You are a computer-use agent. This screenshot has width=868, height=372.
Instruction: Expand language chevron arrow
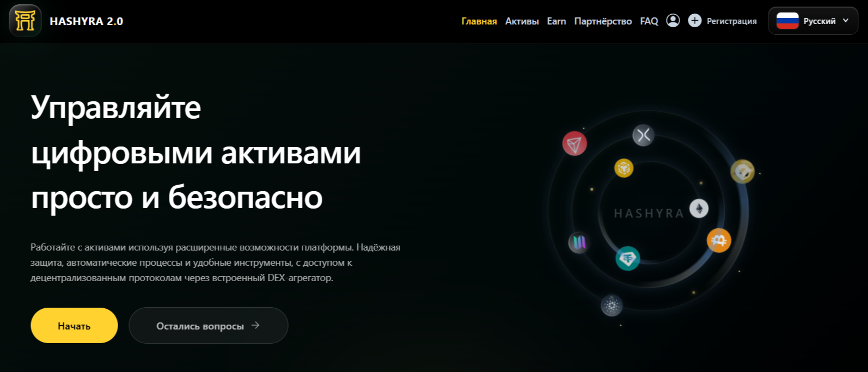pos(846,21)
